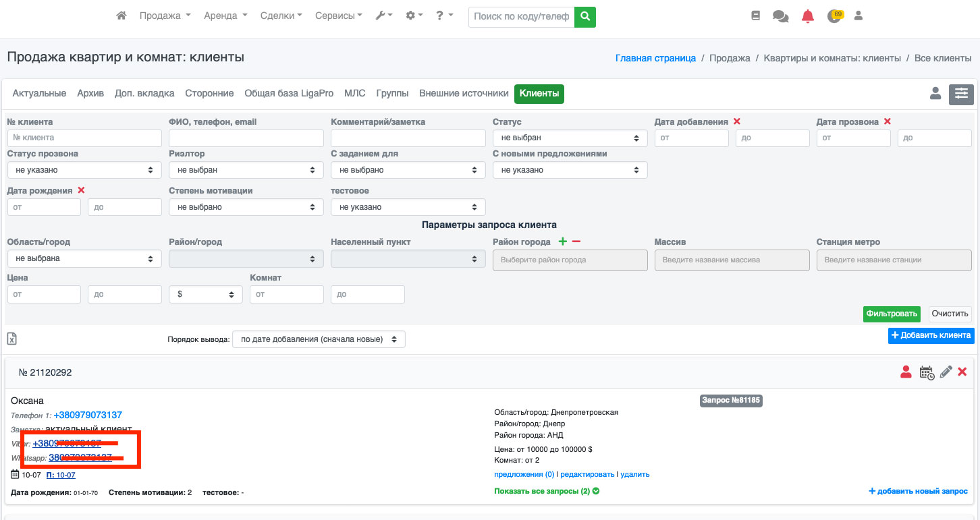Edit client 21120292 with pencil icon
Image resolution: width=980 pixels, height=520 pixels.
[946, 372]
